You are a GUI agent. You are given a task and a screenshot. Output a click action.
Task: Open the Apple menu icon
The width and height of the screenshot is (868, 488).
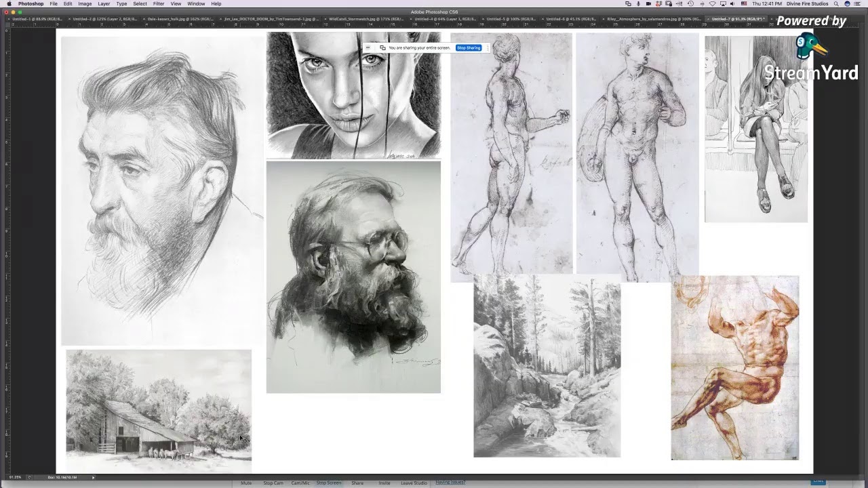coord(8,4)
